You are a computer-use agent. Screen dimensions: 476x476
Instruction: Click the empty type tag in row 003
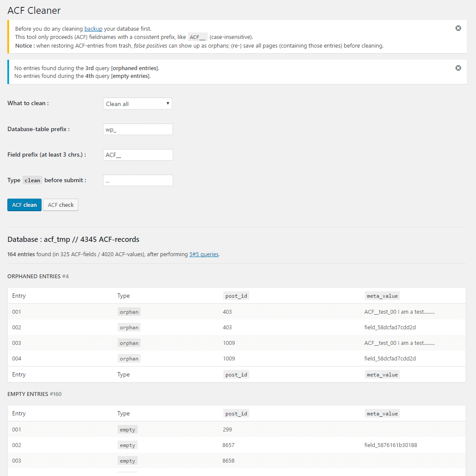tap(128, 461)
